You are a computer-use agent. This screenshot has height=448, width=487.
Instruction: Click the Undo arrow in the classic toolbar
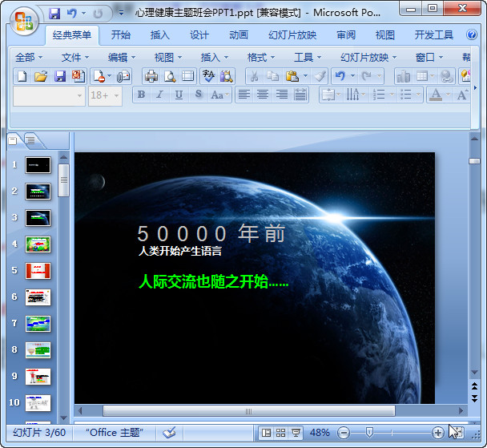pos(340,76)
